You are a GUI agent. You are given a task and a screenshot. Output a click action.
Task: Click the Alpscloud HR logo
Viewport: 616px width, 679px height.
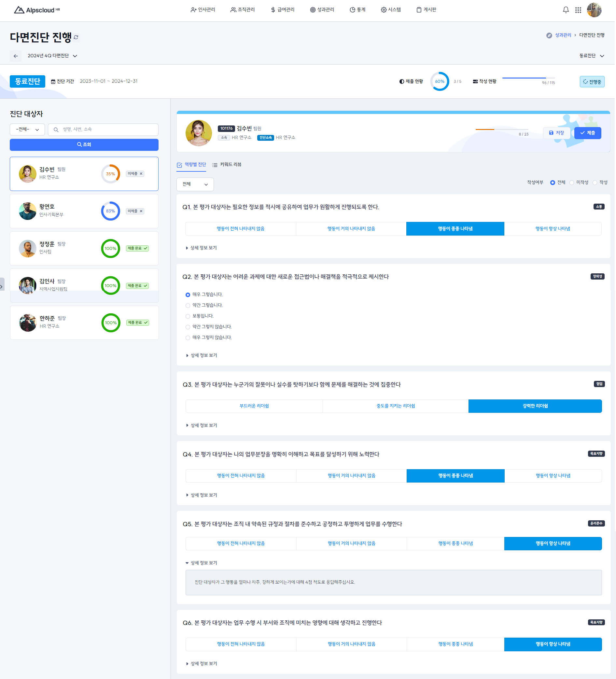tap(37, 10)
